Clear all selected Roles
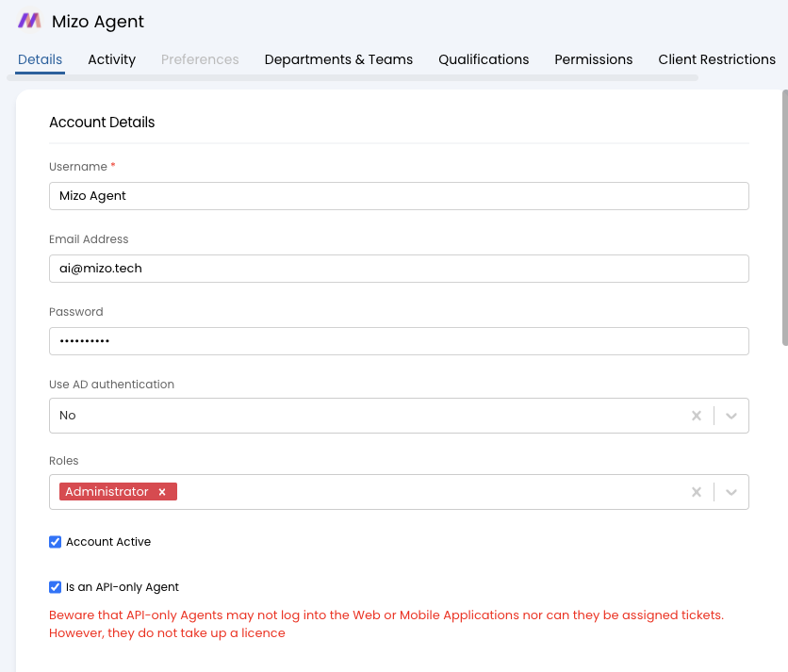788x672 pixels. click(696, 492)
